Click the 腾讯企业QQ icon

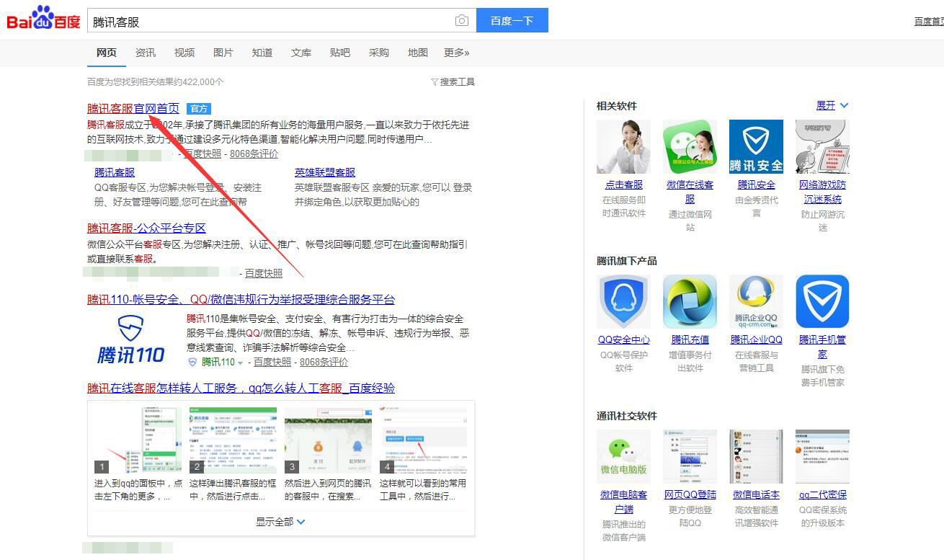[756, 301]
